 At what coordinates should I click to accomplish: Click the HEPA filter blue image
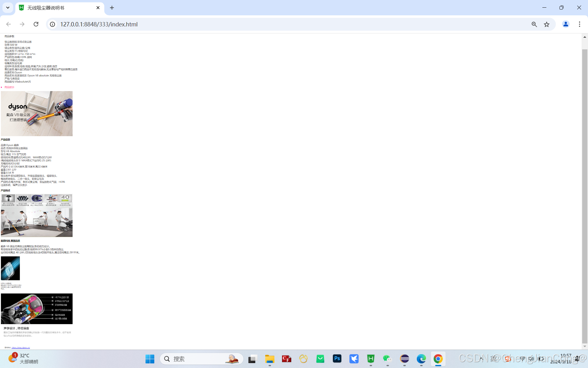click(x=10, y=268)
